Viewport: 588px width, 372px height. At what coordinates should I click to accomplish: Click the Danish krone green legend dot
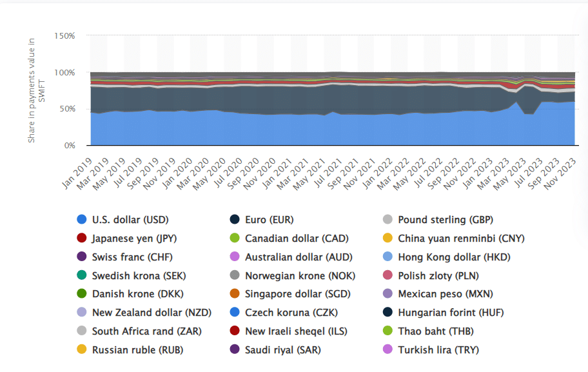82,295
